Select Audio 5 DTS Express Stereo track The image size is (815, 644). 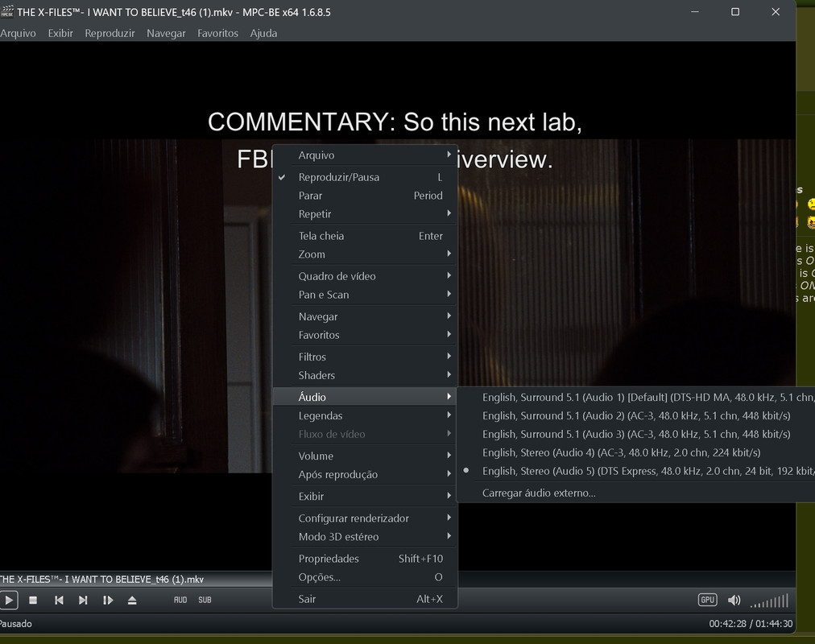coord(636,471)
